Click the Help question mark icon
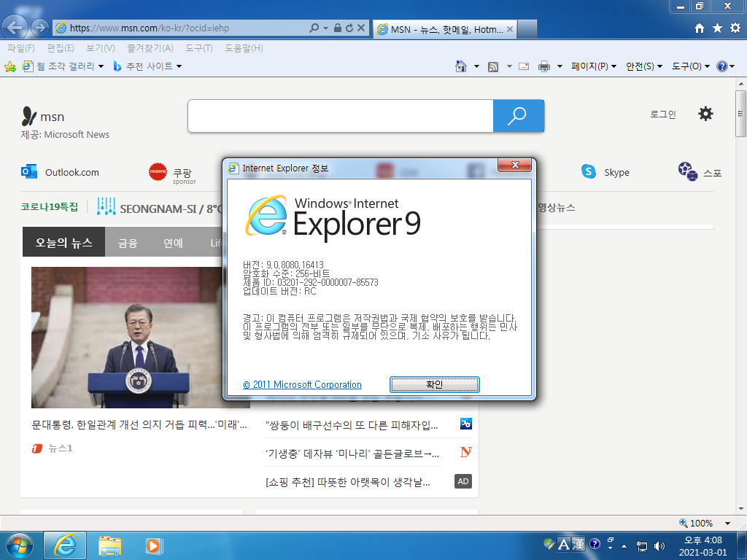This screenshot has height=560, width=747. [721, 66]
